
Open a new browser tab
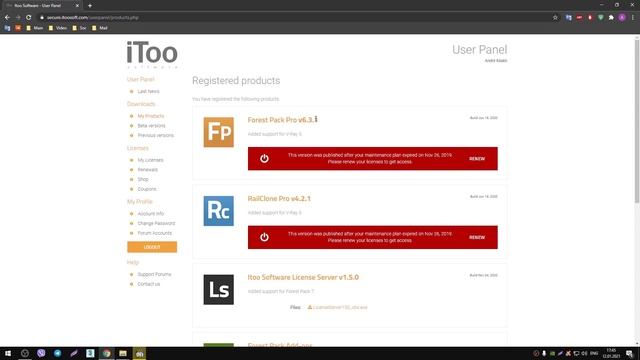(90, 6)
